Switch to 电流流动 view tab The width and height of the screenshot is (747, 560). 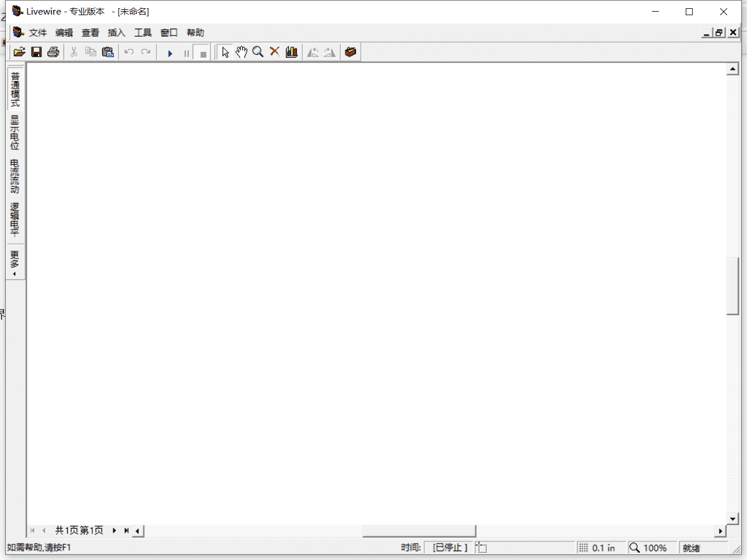(15, 176)
